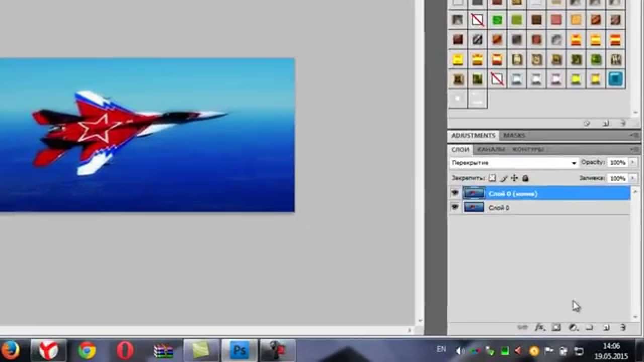This screenshot has width=644, height=362.
Task: Click the Show Desktop button
Action: 640,350
